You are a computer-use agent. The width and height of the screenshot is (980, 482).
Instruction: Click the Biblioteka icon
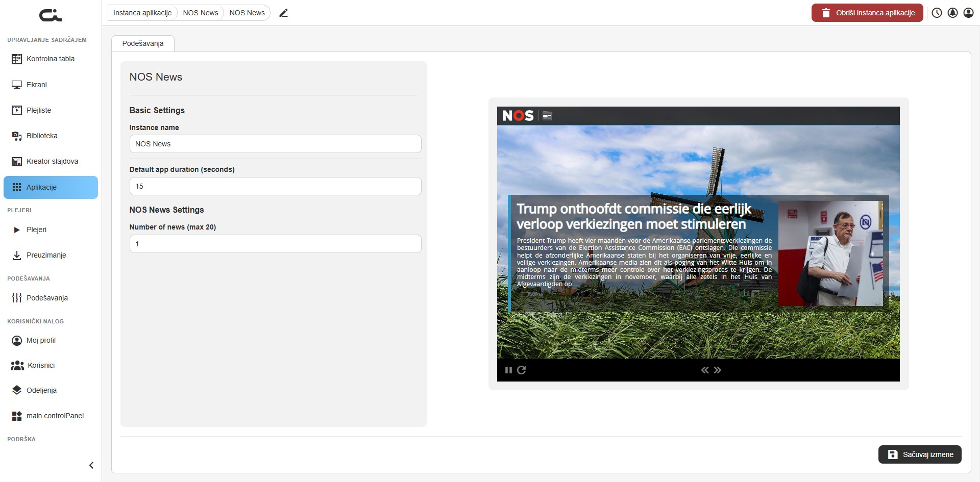click(x=17, y=136)
